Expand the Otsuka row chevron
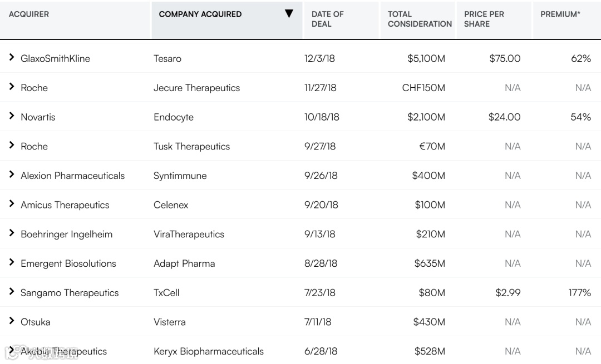The width and height of the screenshot is (601, 364). click(x=11, y=321)
